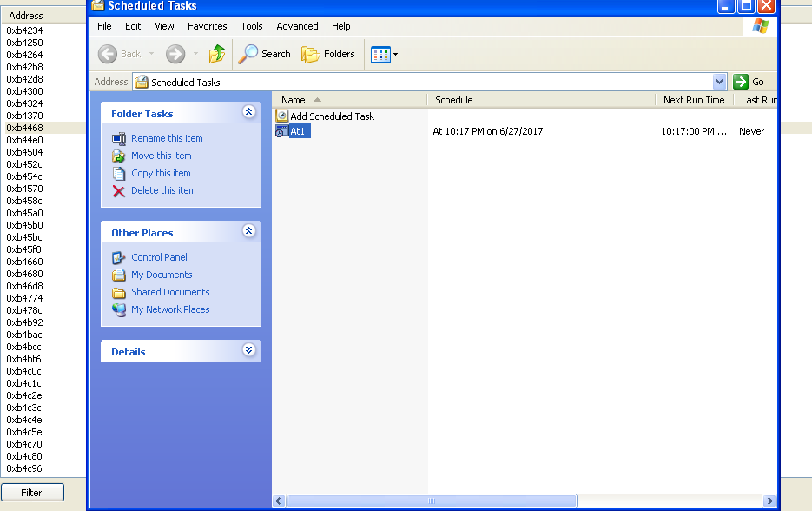
Task: Open the Edit menu
Action: click(x=133, y=26)
